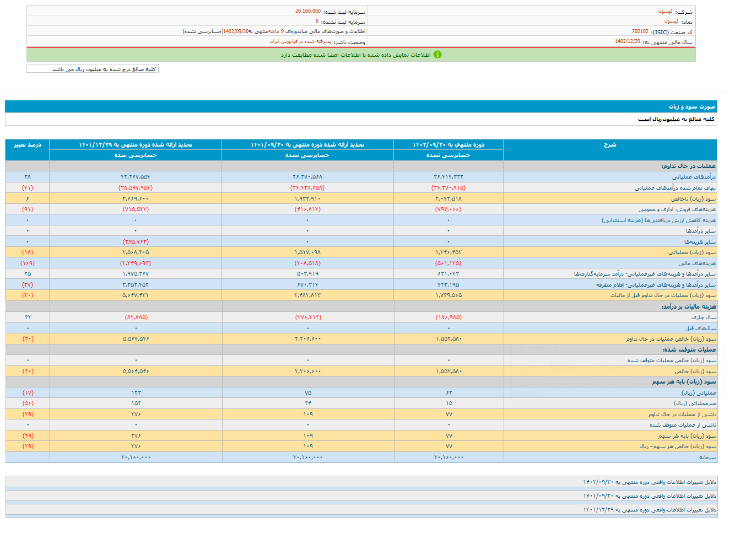
Task: Click the ISIC code 702102
Action: pyautogui.click(x=640, y=31)
